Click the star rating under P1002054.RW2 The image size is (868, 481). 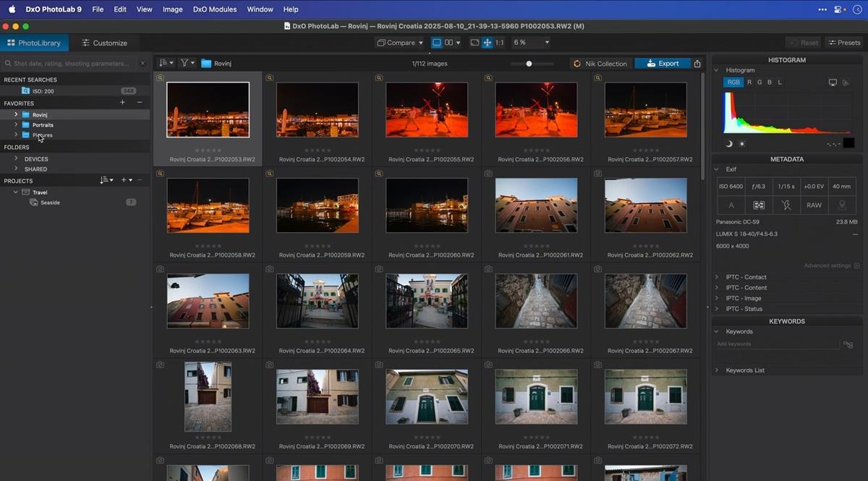pyautogui.click(x=318, y=150)
